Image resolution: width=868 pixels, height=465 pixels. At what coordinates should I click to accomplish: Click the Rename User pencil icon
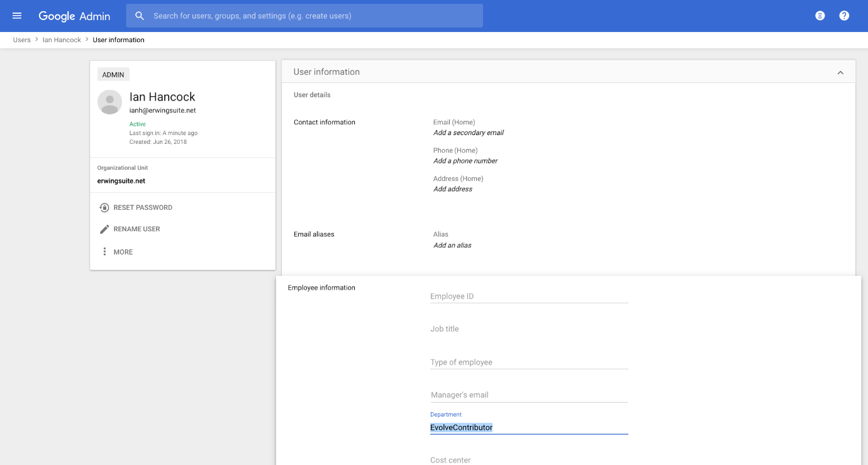coord(104,229)
